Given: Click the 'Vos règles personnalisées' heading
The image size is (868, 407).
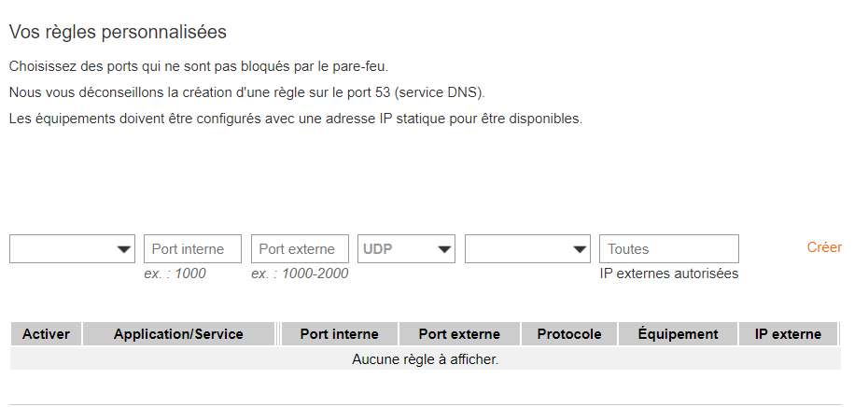Looking at the screenshot, I should coord(118,33).
